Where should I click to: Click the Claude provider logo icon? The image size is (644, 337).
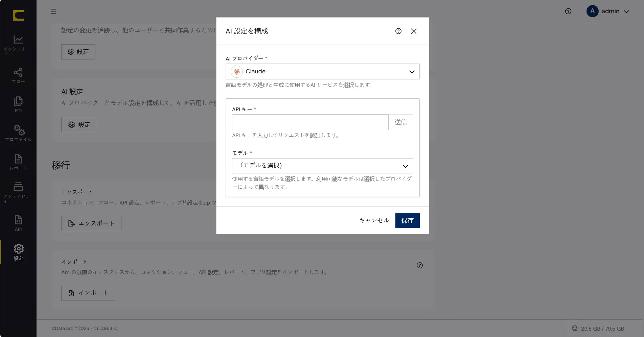click(x=237, y=72)
